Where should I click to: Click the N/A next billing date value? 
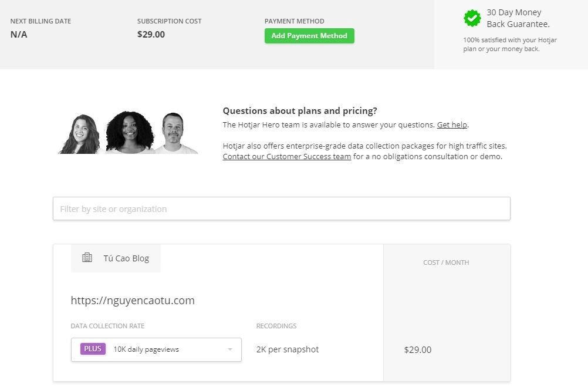(19, 35)
